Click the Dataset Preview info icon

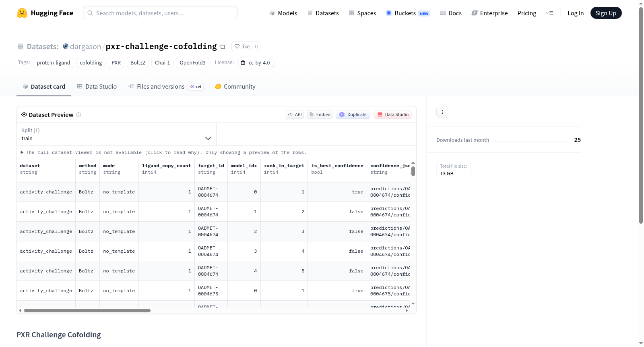(78, 115)
